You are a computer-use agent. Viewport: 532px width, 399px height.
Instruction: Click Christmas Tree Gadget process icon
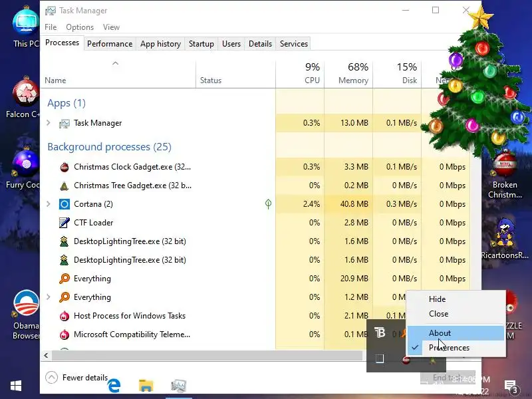[64, 186]
